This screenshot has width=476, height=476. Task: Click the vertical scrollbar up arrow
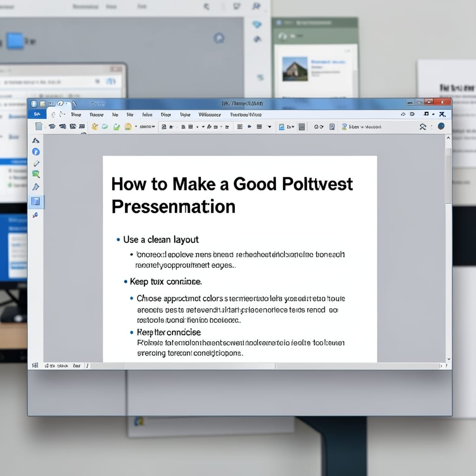(448, 138)
